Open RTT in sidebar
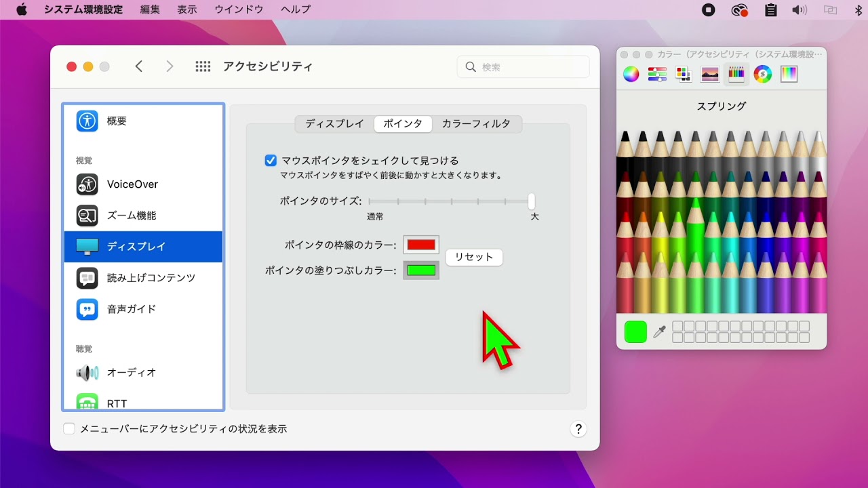This screenshot has width=868, height=488. point(143,402)
